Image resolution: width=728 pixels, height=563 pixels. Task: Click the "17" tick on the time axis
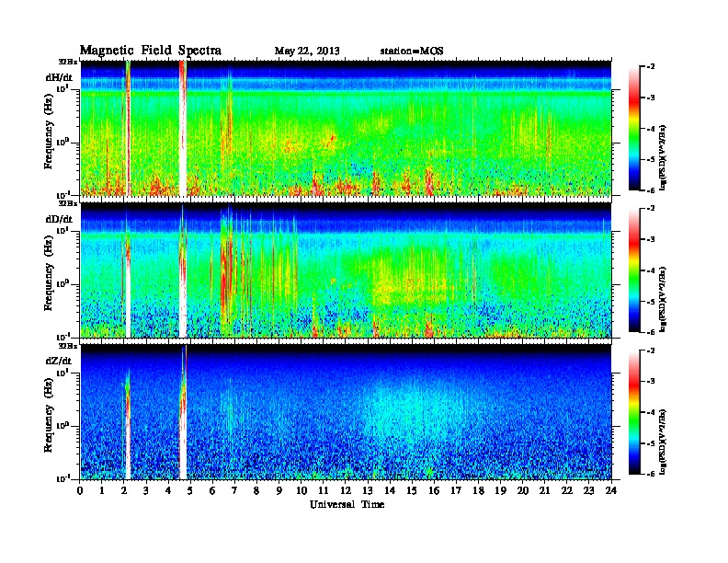pos(457,491)
